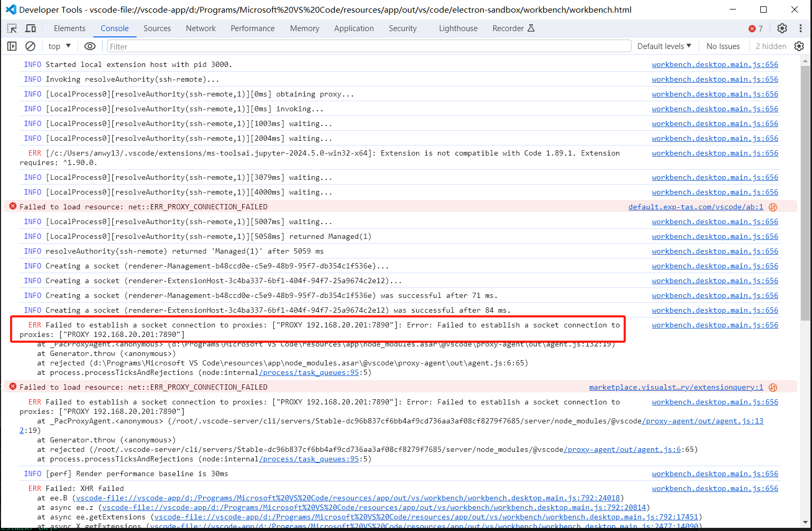The width and height of the screenshot is (812, 531).
Task: Click the console vertical scrollbar thumb
Action: pyautogui.click(x=805, y=192)
